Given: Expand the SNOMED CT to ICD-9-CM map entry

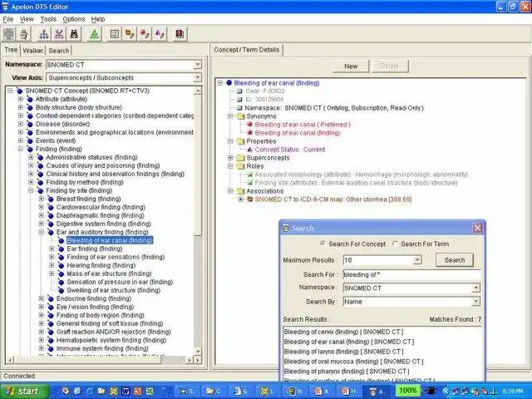Looking at the screenshot, I should click(240, 199).
